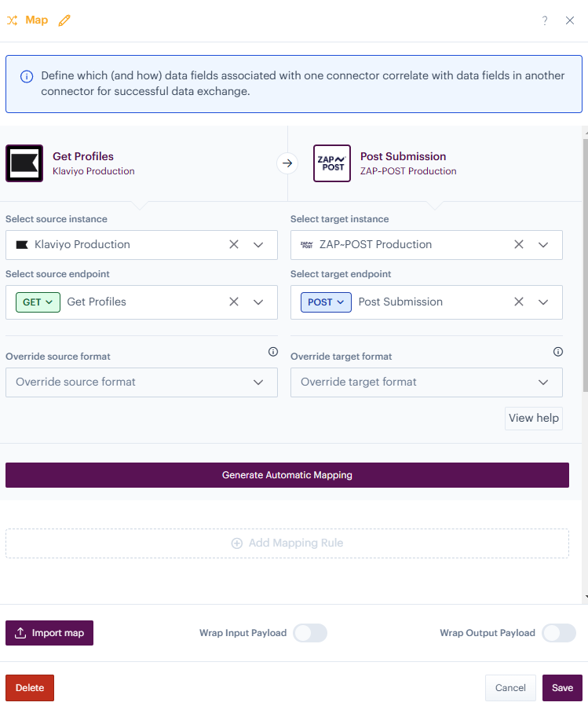
Task: Open the View help link
Action: click(534, 418)
